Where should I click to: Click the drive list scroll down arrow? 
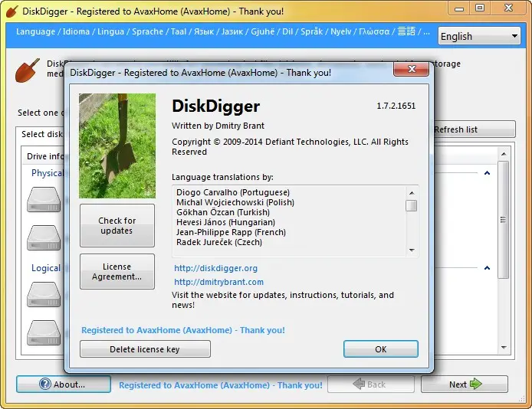[x=504, y=347]
